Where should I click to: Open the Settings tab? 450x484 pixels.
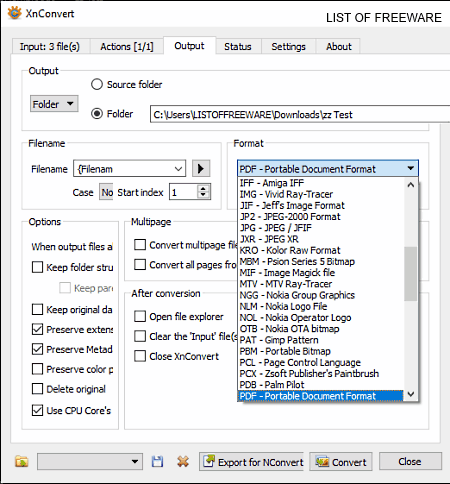(x=288, y=46)
